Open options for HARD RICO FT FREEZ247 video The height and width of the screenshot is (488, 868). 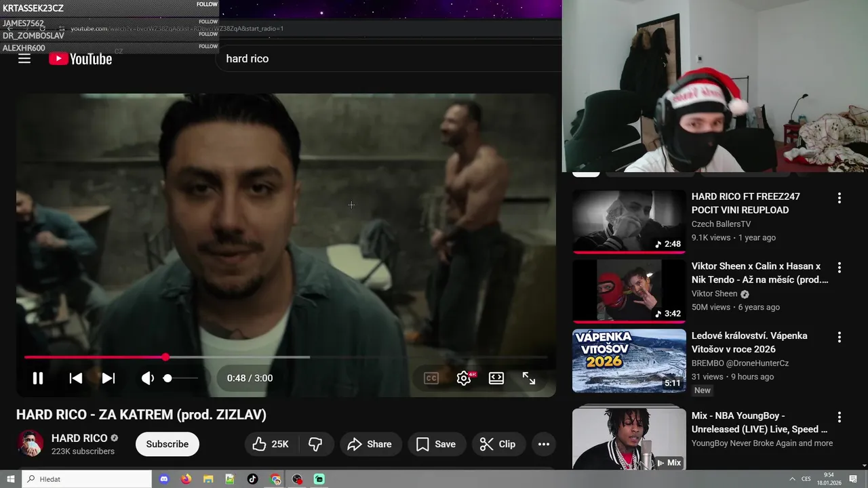point(839,198)
